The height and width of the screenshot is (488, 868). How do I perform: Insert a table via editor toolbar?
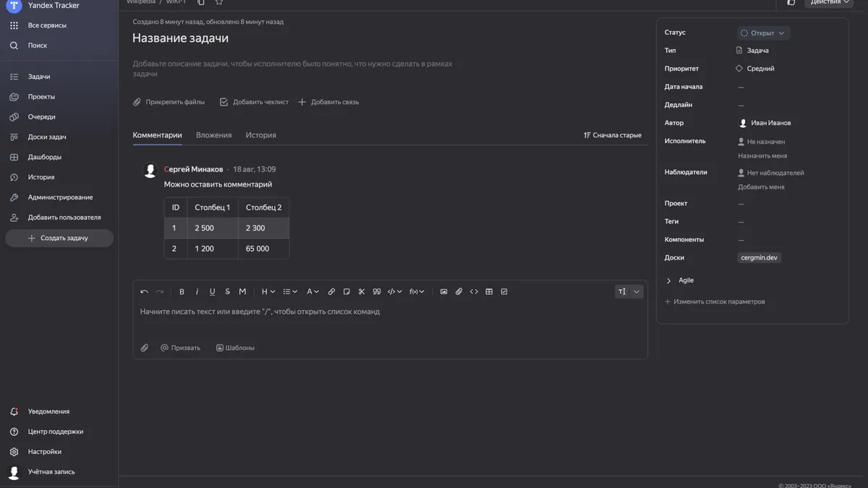[489, 291]
